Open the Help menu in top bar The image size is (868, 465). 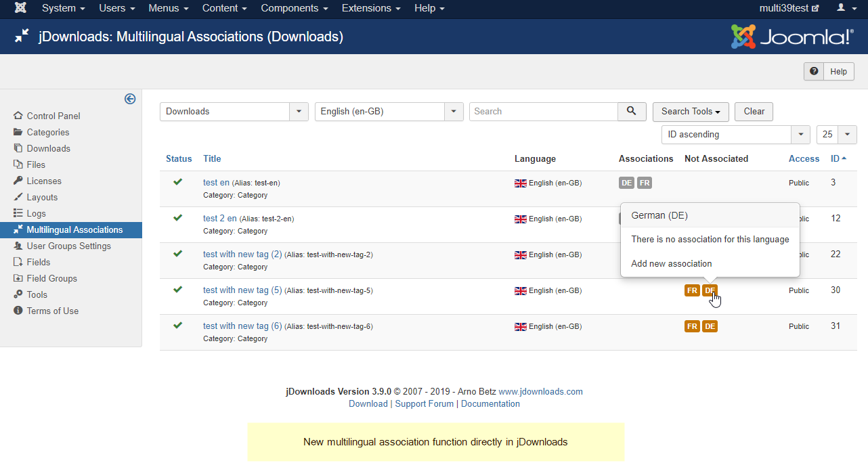pos(429,8)
